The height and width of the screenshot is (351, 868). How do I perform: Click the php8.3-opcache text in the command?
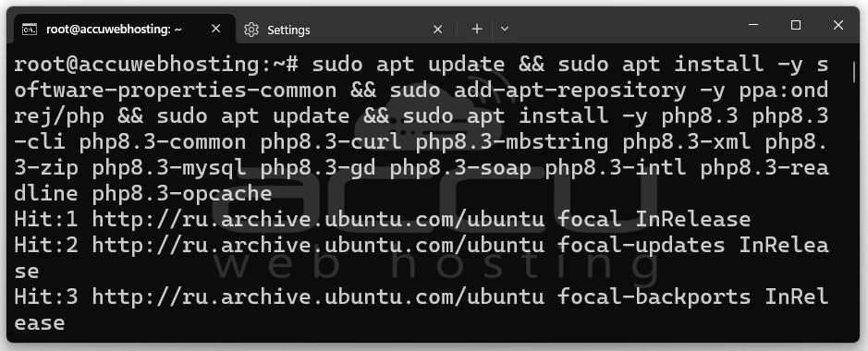click(182, 194)
